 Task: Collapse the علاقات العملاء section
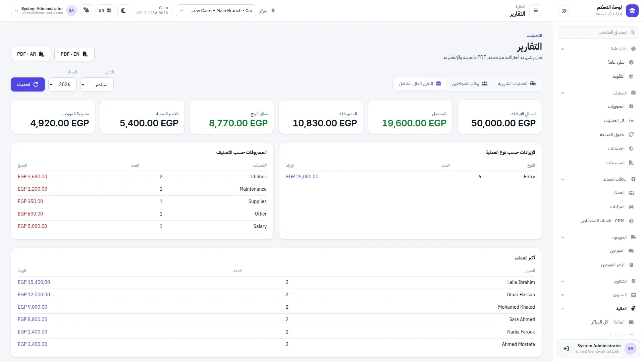pos(562,179)
